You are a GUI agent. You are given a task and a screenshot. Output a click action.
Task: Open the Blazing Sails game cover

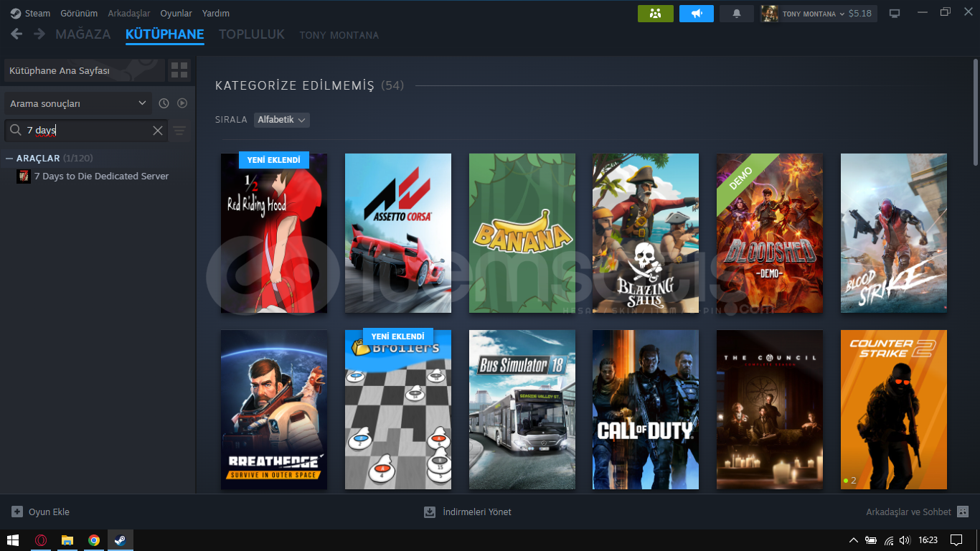tap(646, 233)
